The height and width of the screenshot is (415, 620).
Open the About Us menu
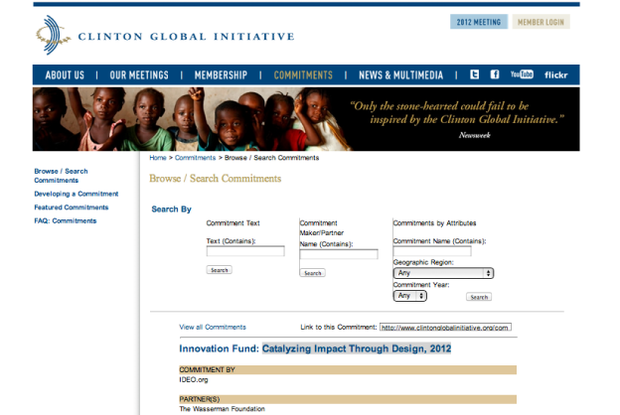click(65, 75)
